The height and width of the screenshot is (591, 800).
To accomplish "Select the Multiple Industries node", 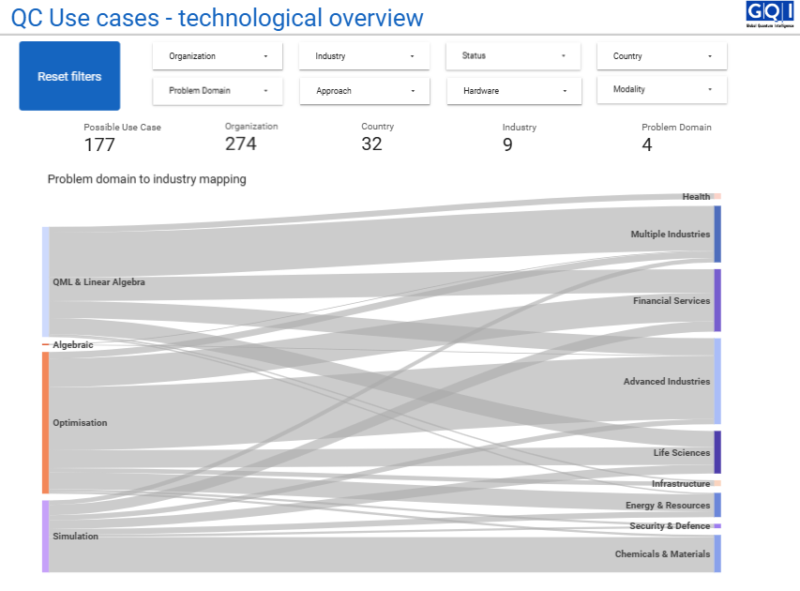I will (717, 234).
